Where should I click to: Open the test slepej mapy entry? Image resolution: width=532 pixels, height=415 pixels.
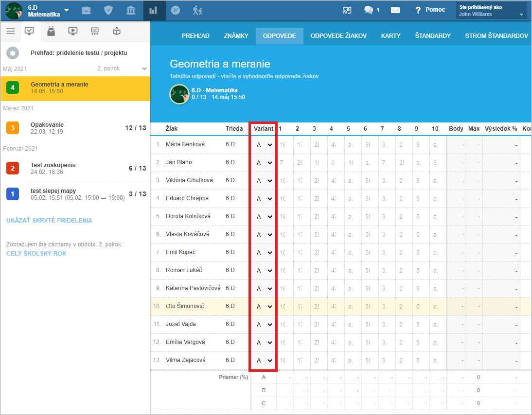pyautogui.click(x=75, y=194)
